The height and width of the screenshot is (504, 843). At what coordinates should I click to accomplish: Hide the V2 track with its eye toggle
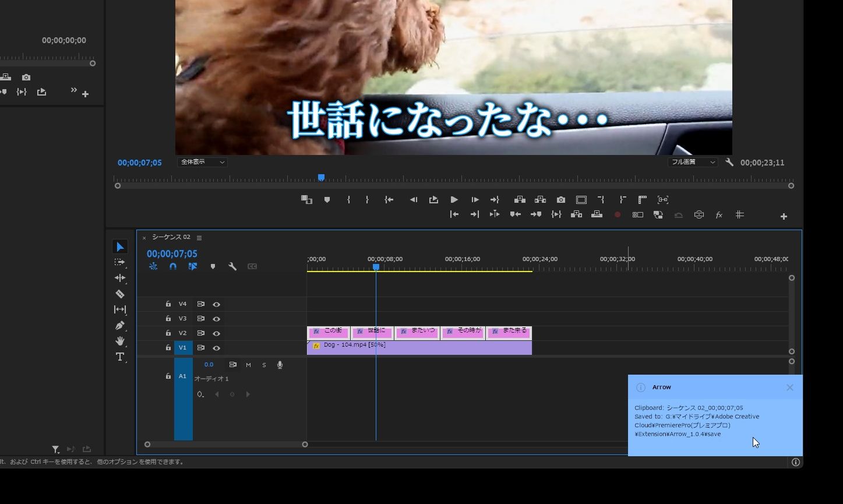[216, 333]
